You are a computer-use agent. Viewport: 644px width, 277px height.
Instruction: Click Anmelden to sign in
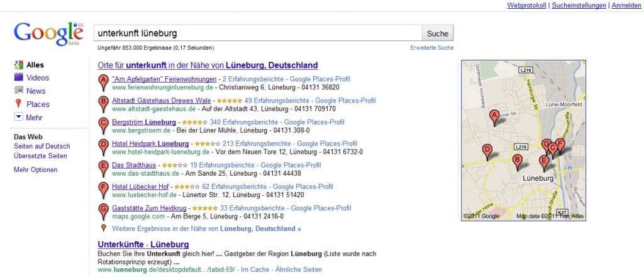(626, 5)
